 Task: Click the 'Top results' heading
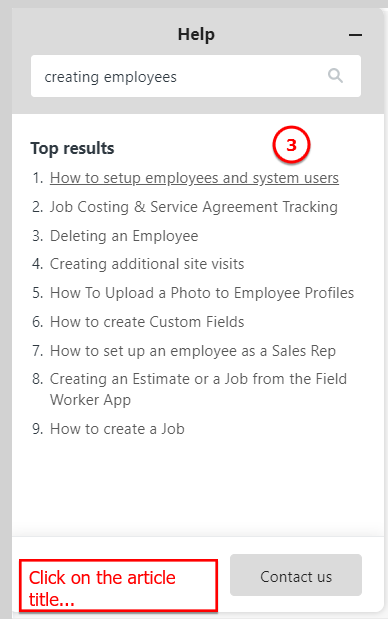click(72, 148)
